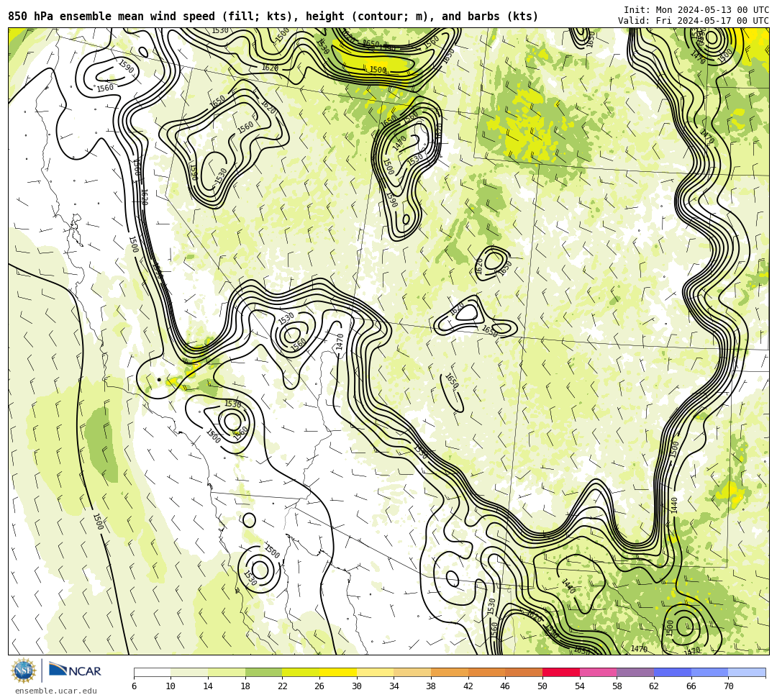
Task: Click the red 50–54 kts colorbar segment
Action: [561, 672]
